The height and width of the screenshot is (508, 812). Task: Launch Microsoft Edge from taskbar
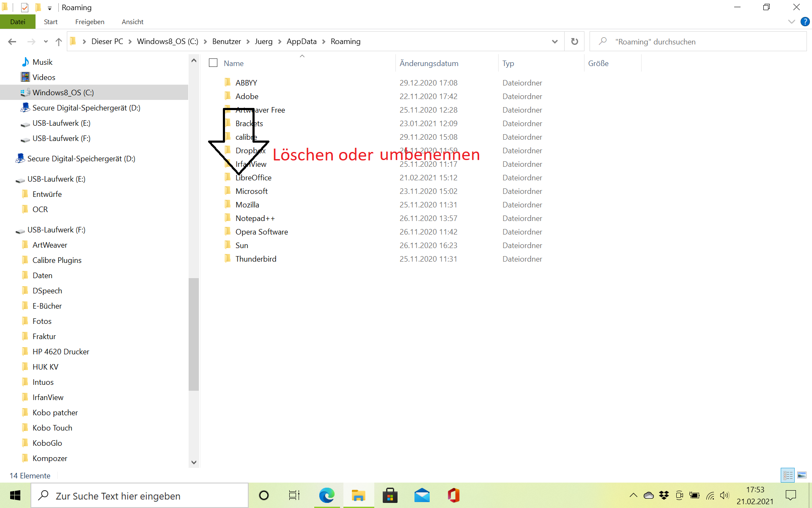(x=326, y=495)
